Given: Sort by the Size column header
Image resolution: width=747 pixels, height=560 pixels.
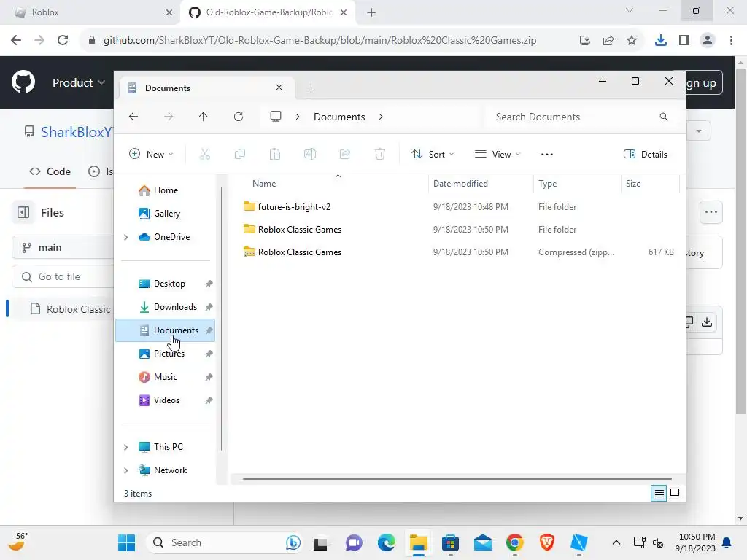Looking at the screenshot, I should coord(650,183).
